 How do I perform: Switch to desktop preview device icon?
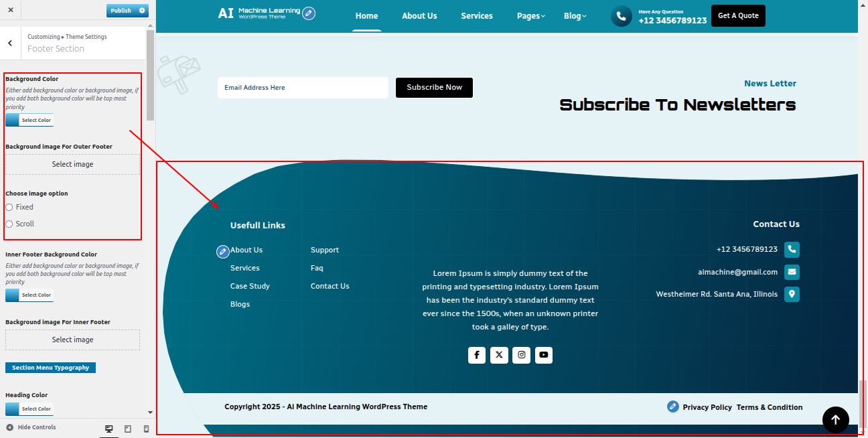click(109, 429)
